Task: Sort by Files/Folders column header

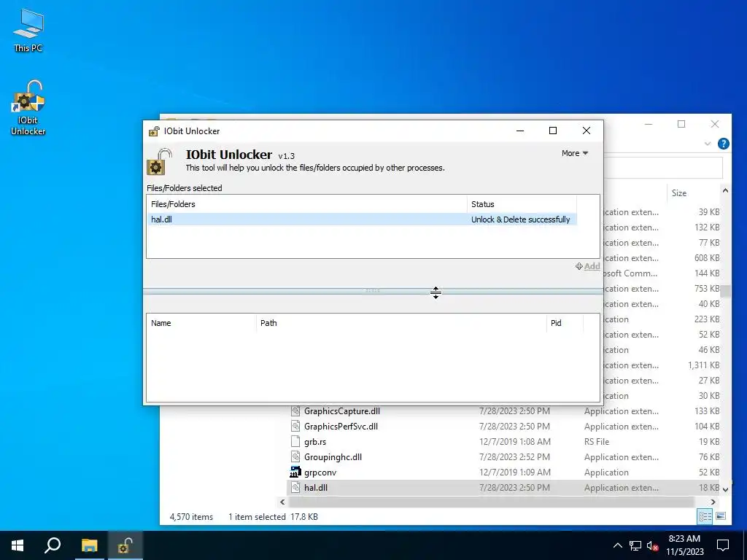Action: (x=307, y=204)
